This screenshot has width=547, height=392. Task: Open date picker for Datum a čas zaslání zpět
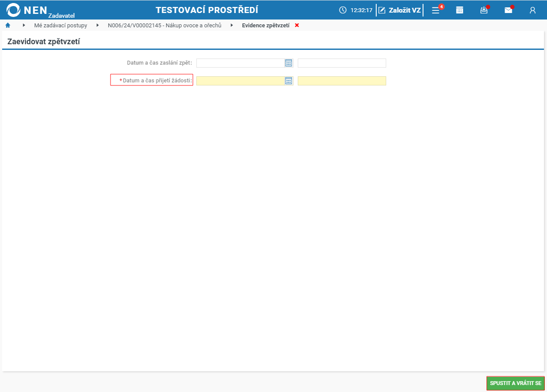(289, 63)
